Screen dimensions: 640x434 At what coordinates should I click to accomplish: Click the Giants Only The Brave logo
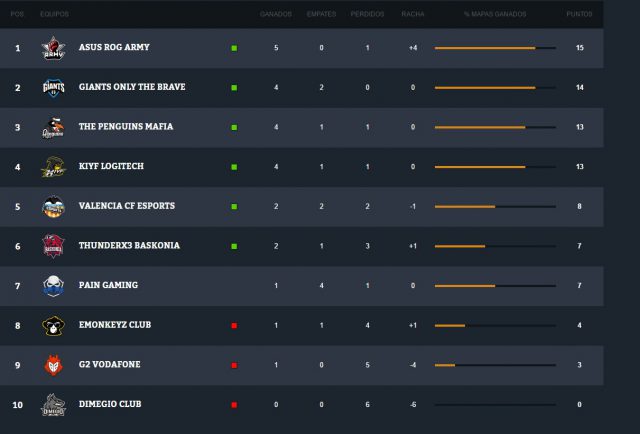click(x=53, y=87)
